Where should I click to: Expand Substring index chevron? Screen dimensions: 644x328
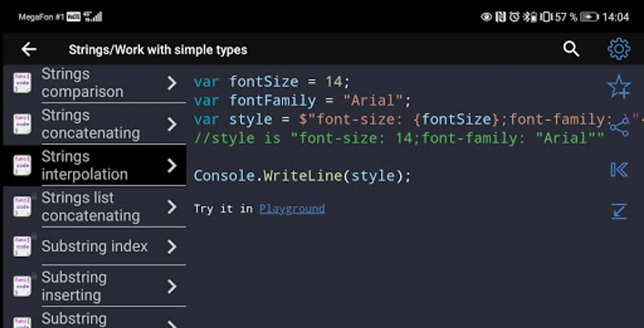[172, 247]
